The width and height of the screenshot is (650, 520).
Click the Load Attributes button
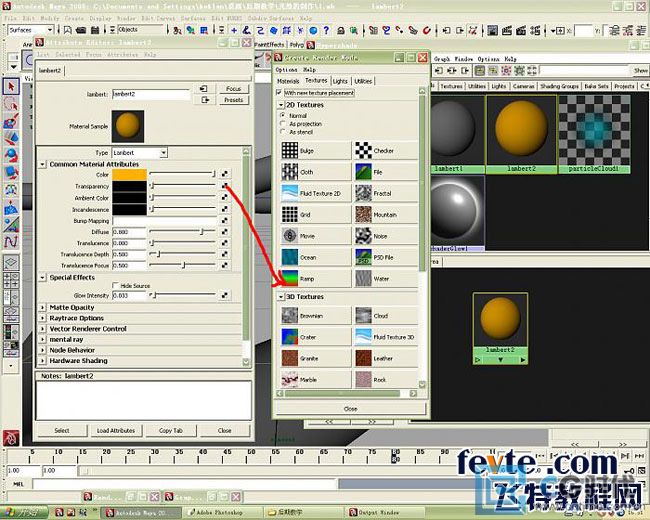tap(116, 430)
